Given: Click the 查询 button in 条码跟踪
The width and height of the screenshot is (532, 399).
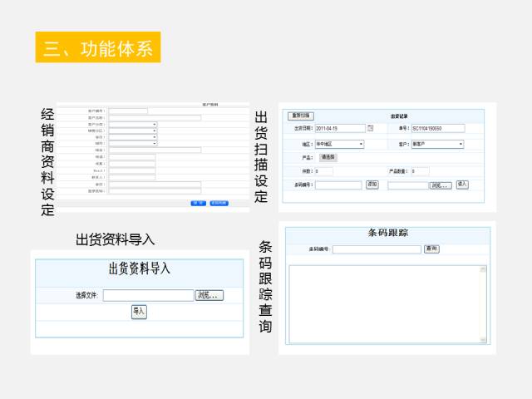Looking at the screenshot, I should [x=431, y=249].
